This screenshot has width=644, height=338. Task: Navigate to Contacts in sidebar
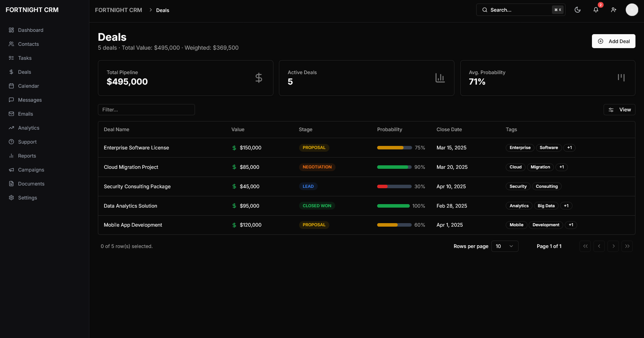pos(44,44)
